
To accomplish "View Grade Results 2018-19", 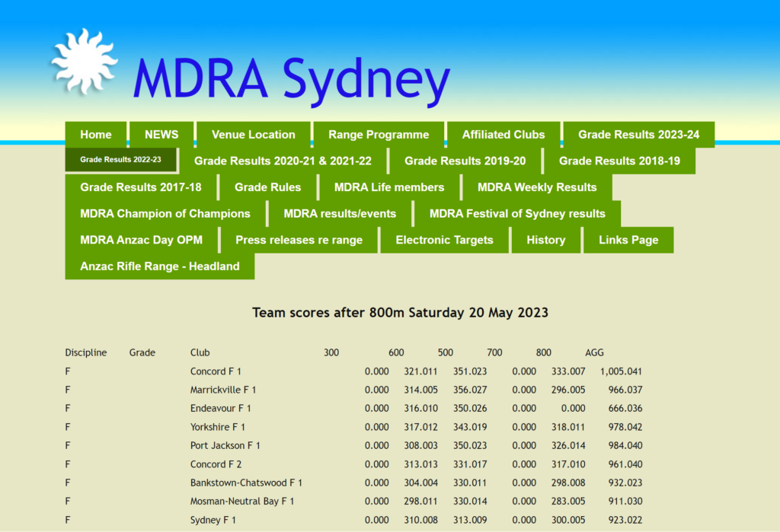I will [x=619, y=161].
